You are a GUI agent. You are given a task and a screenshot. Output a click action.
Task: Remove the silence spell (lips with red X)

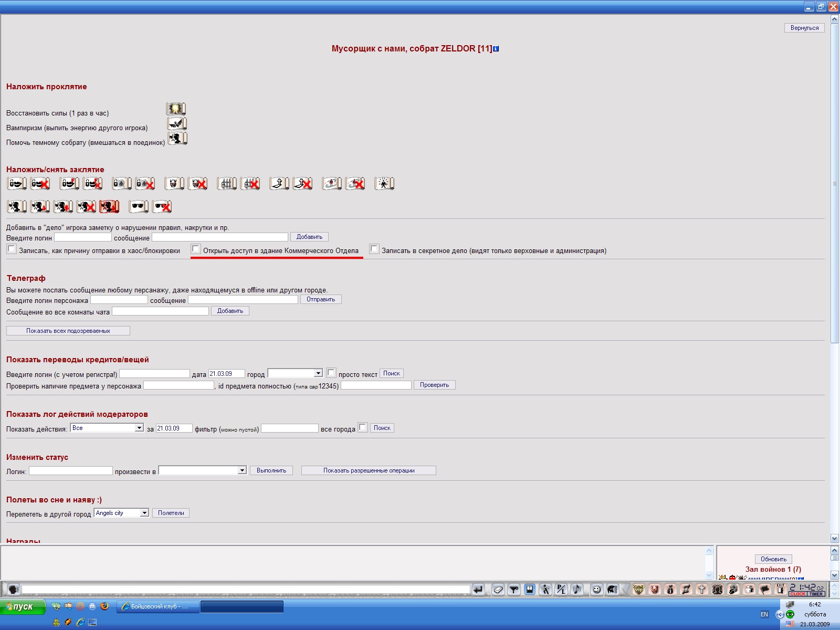pos(40,184)
